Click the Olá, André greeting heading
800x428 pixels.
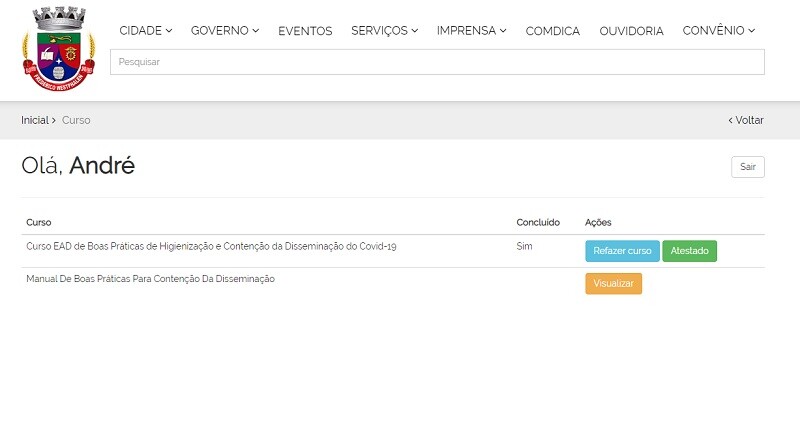(78, 165)
